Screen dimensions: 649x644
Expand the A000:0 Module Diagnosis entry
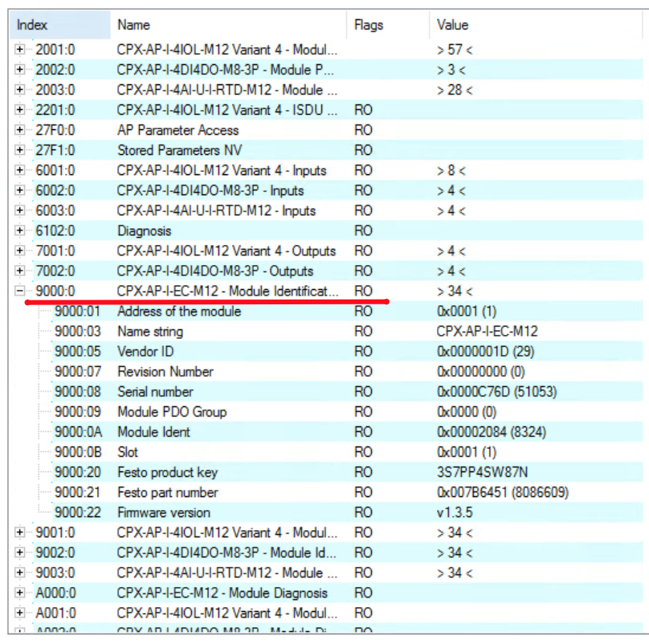click(x=19, y=593)
